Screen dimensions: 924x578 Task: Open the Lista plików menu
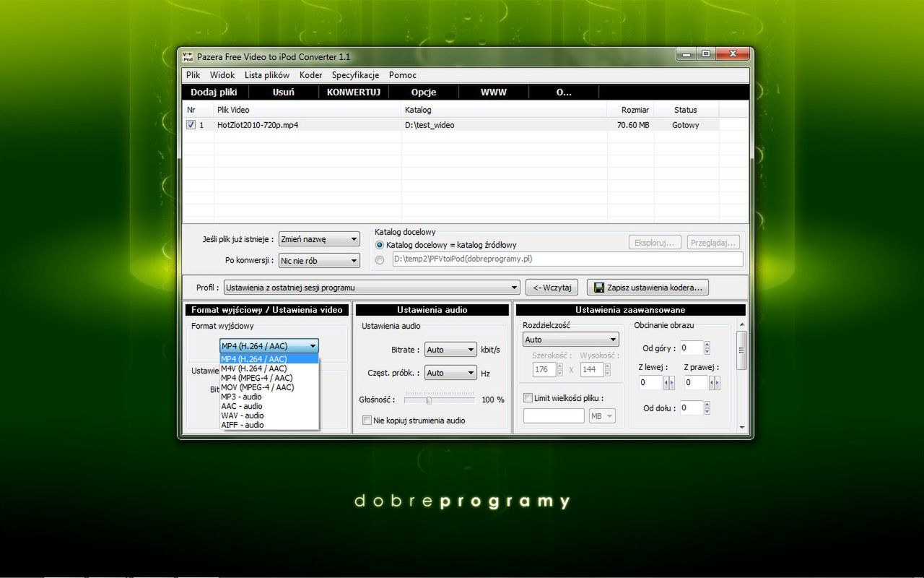267,75
